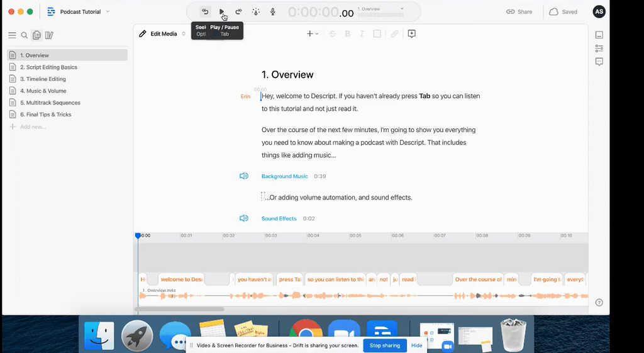The height and width of the screenshot is (353, 644).
Task: Open the Trash in the Dock
Action: coord(513,335)
